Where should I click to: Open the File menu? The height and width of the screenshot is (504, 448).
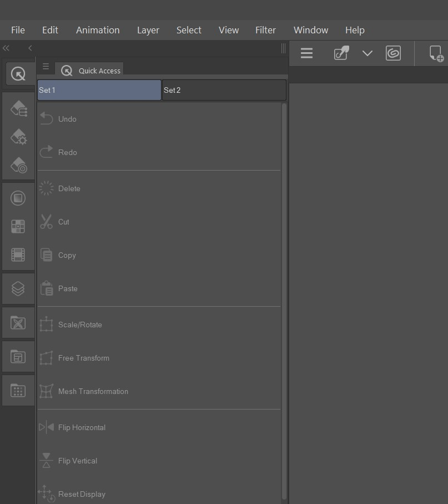click(x=18, y=30)
